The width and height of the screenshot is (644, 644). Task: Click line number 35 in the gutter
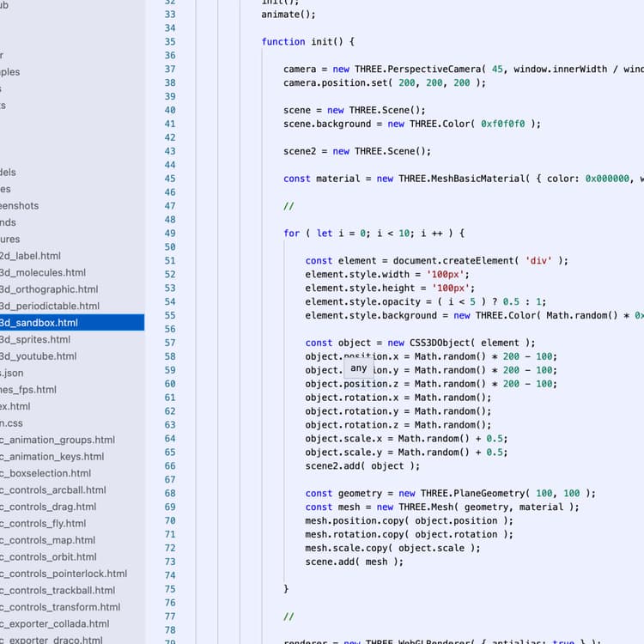[169, 41]
